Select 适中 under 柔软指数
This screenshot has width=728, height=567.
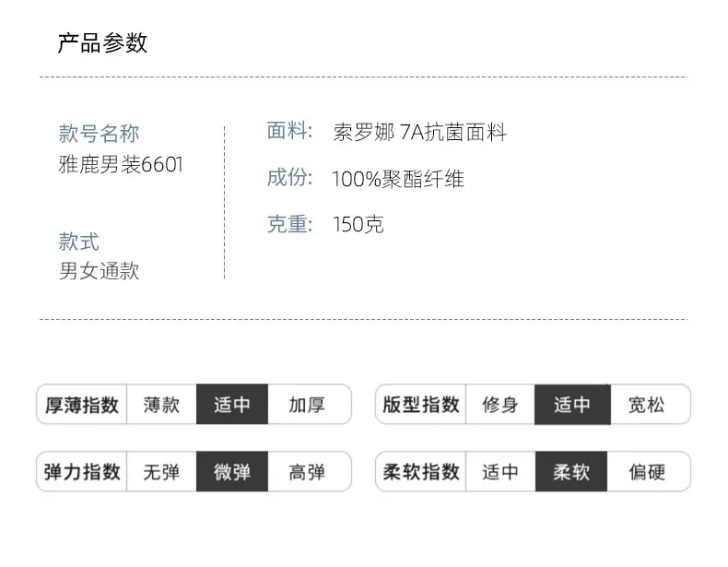coord(500,472)
